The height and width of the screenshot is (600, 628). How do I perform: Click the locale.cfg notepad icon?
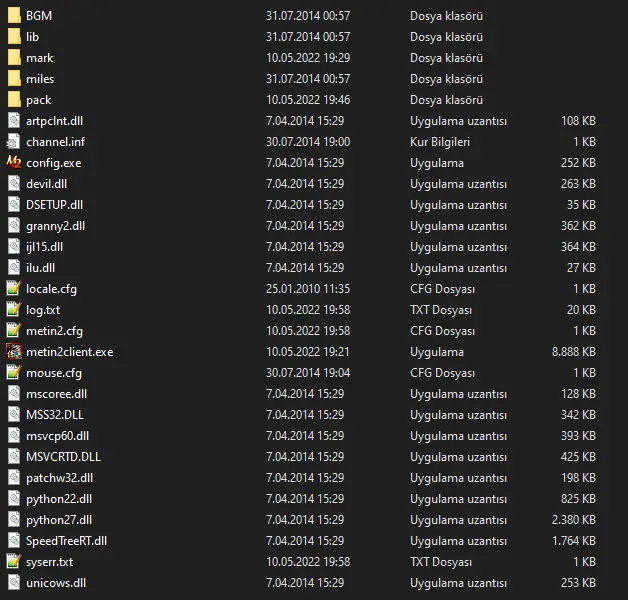click(14, 289)
